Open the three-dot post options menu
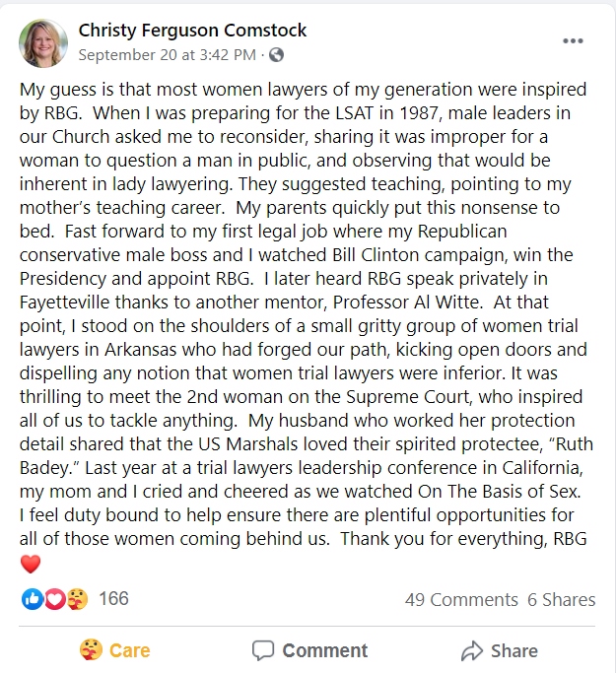The image size is (616, 673). tap(573, 41)
